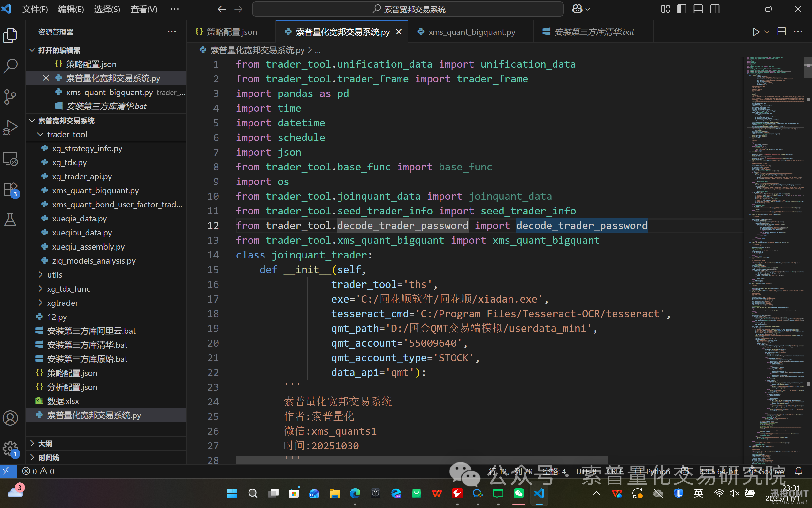This screenshot has width=812, height=508.
Task: Collapse the trader_tool folder
Action: [67, 134]
